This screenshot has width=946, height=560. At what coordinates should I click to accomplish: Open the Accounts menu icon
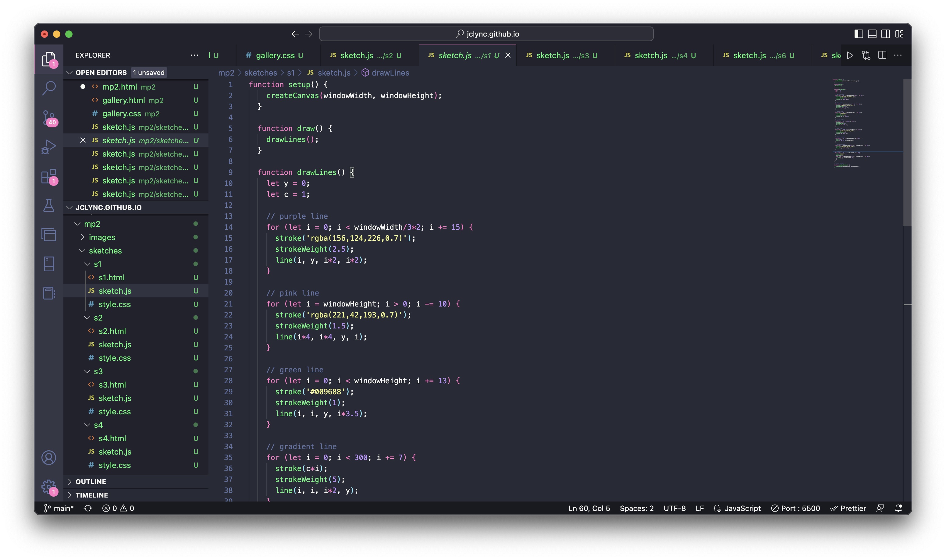tap(49, 458)
